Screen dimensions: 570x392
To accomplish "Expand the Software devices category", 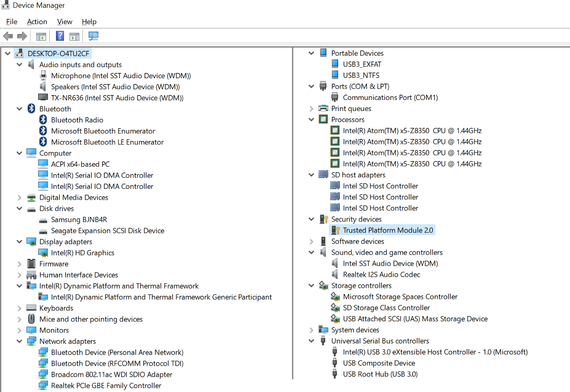I will click(x=311, y=241).
